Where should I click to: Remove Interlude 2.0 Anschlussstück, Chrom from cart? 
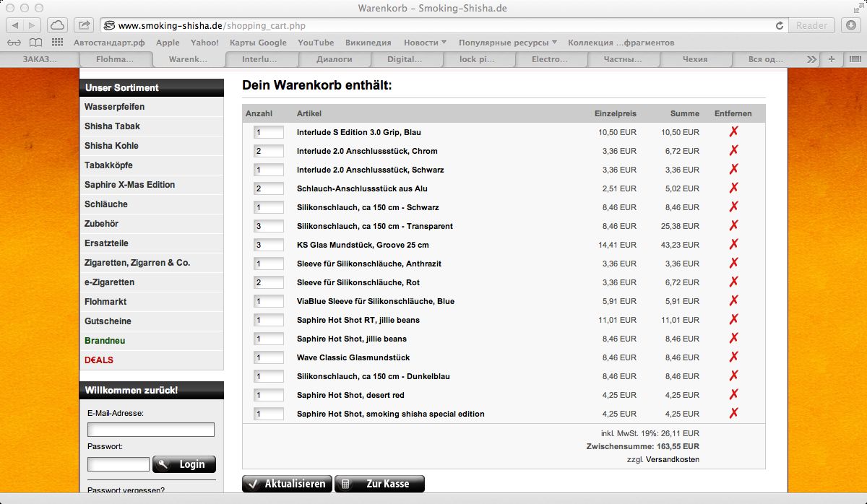(733, 150)
